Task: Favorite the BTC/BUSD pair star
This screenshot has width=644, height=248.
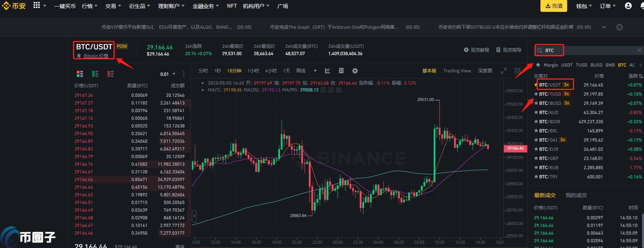Action: click(x=536, y=103)
